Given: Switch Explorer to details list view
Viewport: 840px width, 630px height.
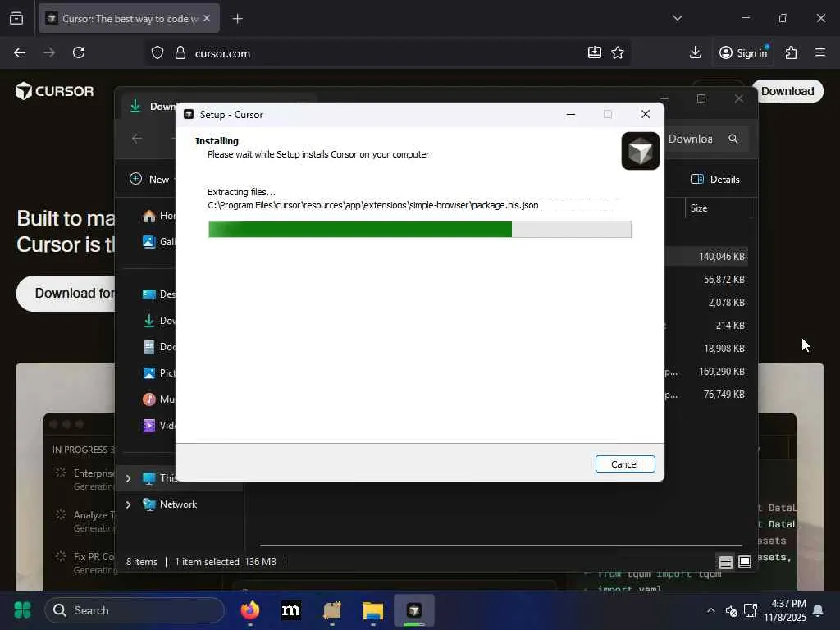Looking at the screenshot, I should tap(725, 562).
